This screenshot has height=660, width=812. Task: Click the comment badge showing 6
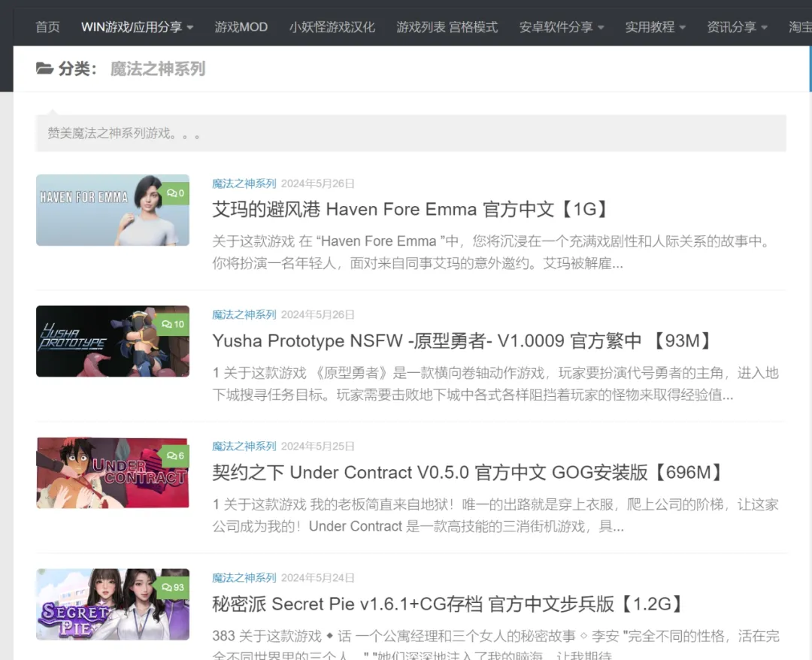(x=175, y=456)
